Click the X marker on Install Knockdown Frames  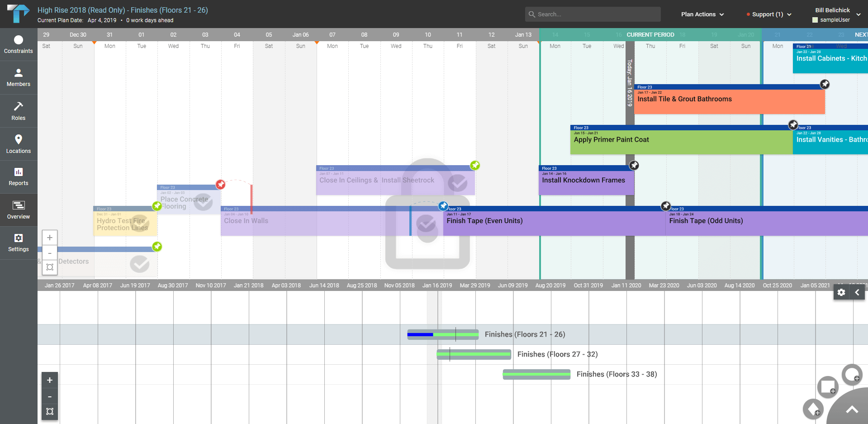click(x=634, y=165)
